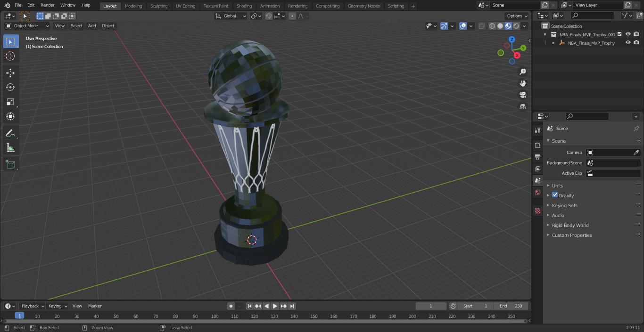644x332 pixels.
Task: Toggle show overlays button
Action: tap(463, 26)
